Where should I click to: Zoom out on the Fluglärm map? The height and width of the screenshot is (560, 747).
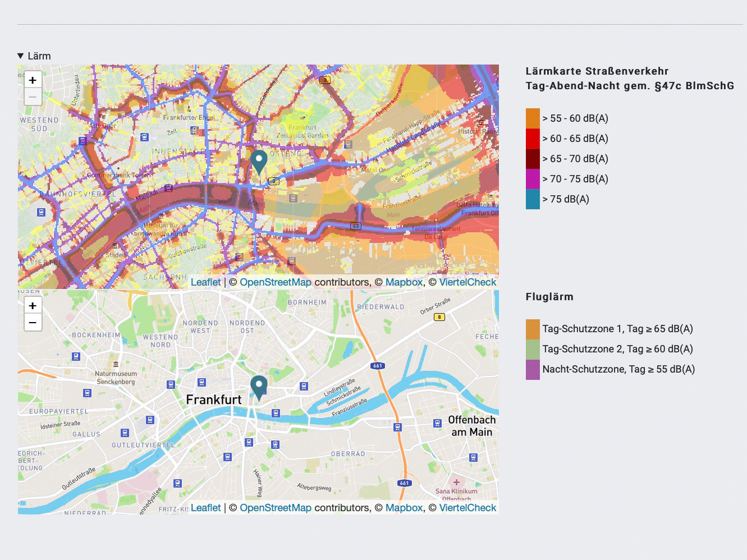33,322
